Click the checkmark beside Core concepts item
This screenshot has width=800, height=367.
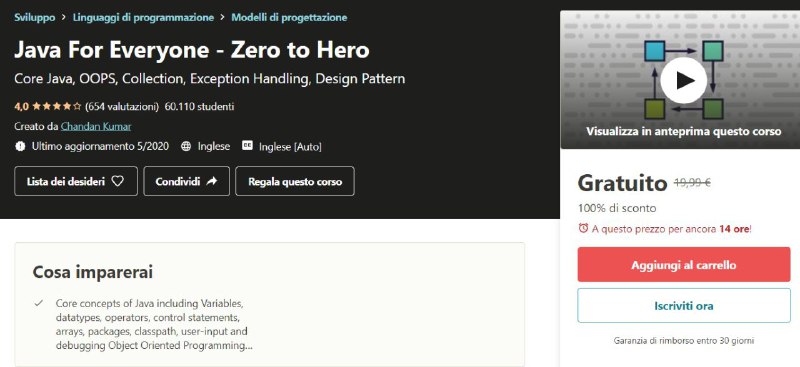tap(38, 303)
